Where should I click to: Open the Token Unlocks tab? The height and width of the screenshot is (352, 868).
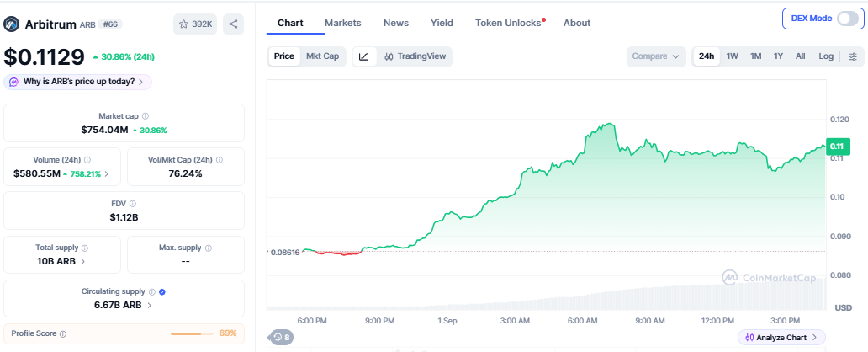coord(508,24)
